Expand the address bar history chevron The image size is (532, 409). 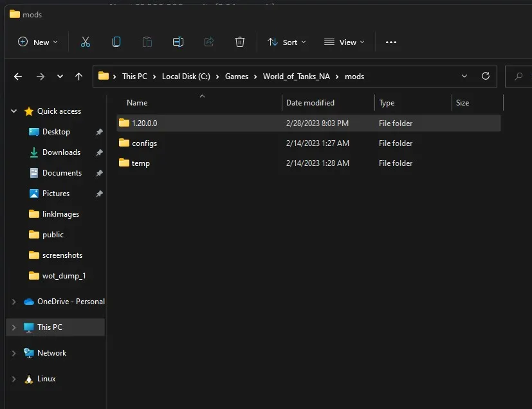pos(464,76)
